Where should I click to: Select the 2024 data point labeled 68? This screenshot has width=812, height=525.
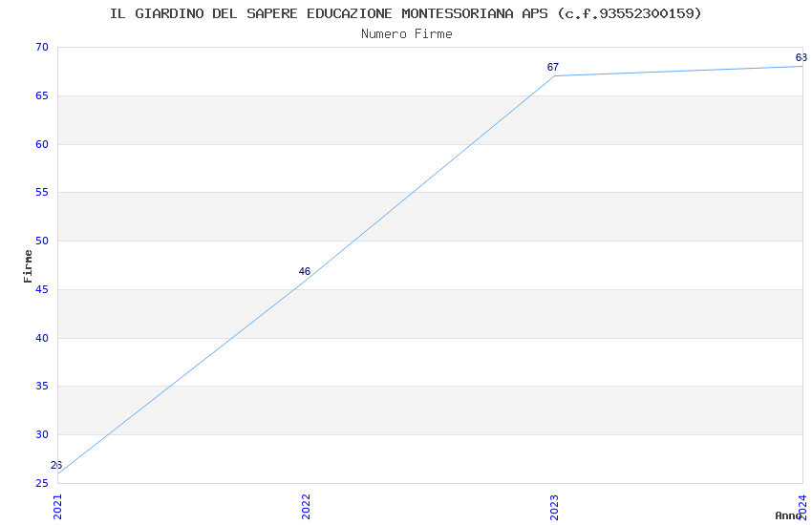pyautogui.click(x=802, y=66)
